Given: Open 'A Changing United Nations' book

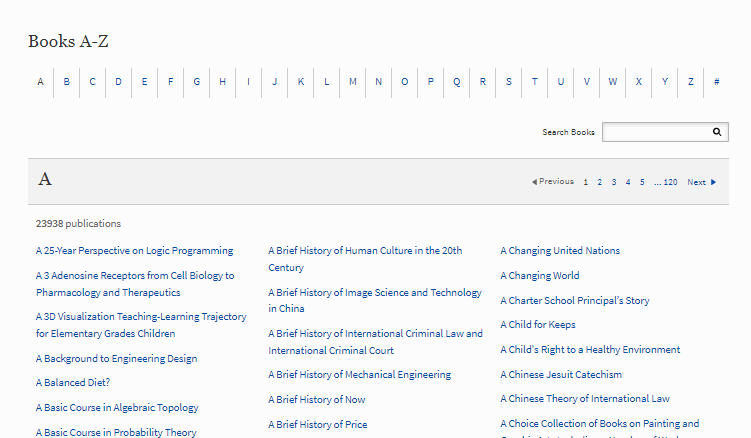Looking at the screenshot, I should 560,251.
